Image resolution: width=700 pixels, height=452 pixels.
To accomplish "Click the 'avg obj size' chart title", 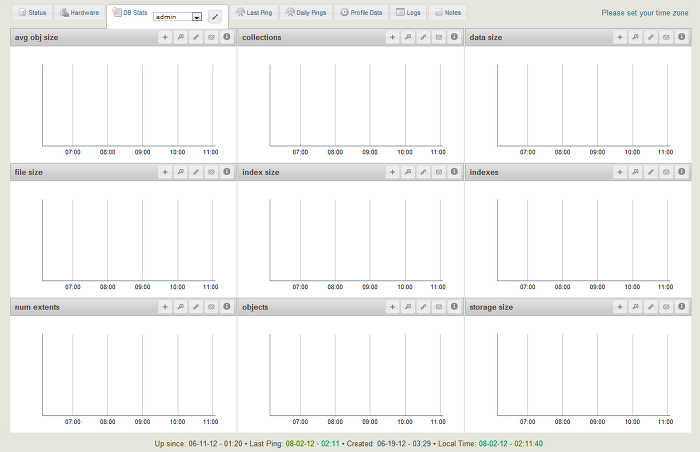I will pyautogui.click(x=36, y=38).
